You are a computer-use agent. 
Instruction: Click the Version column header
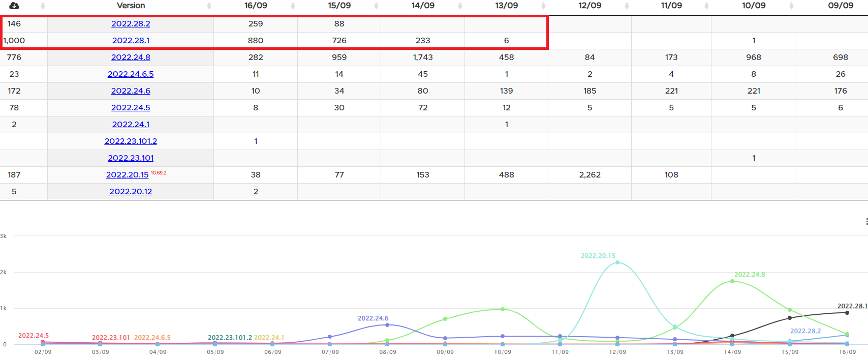point(131,6)
